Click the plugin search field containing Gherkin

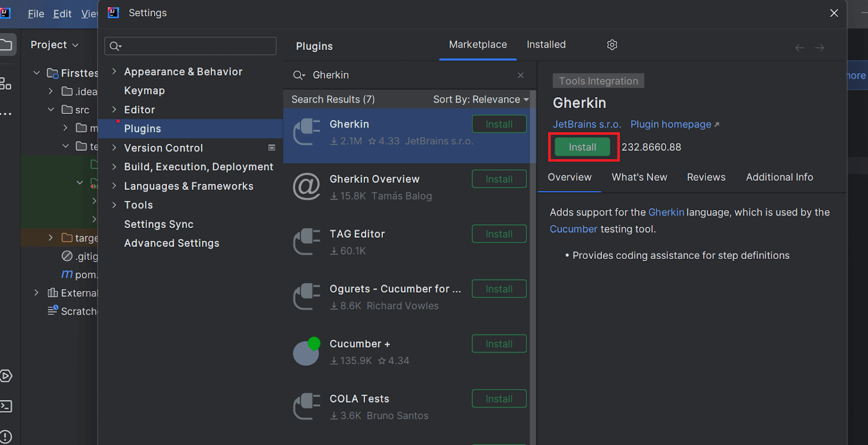point(409,75)
